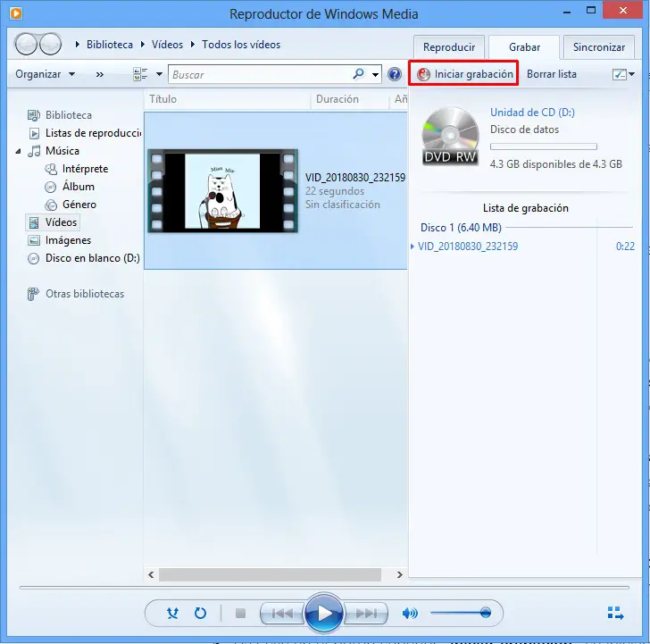
Task: Mute the sound with the speaker icon
Action: 410,613
